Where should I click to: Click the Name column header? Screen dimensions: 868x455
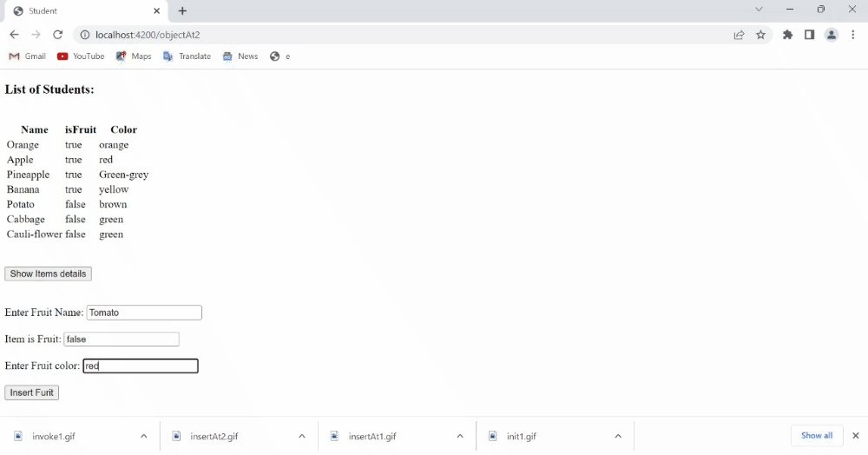[35, 129]
